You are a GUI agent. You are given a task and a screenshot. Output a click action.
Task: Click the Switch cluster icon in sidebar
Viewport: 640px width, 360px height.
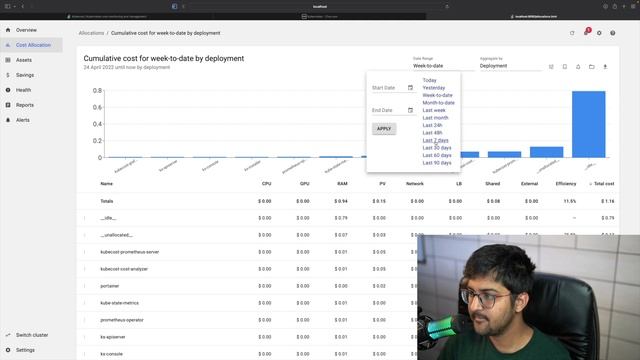click(x=8, y=335)
